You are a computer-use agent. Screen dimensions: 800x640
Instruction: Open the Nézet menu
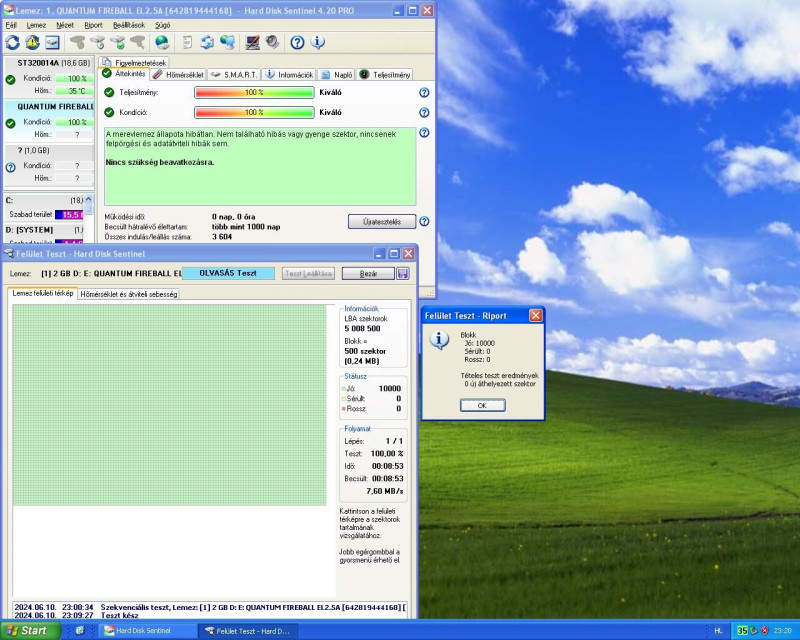click(65, 25)
